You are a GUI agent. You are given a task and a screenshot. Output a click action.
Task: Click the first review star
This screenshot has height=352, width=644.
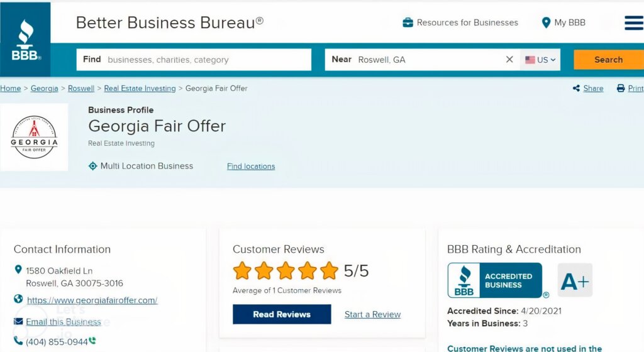tap(242, 271)
